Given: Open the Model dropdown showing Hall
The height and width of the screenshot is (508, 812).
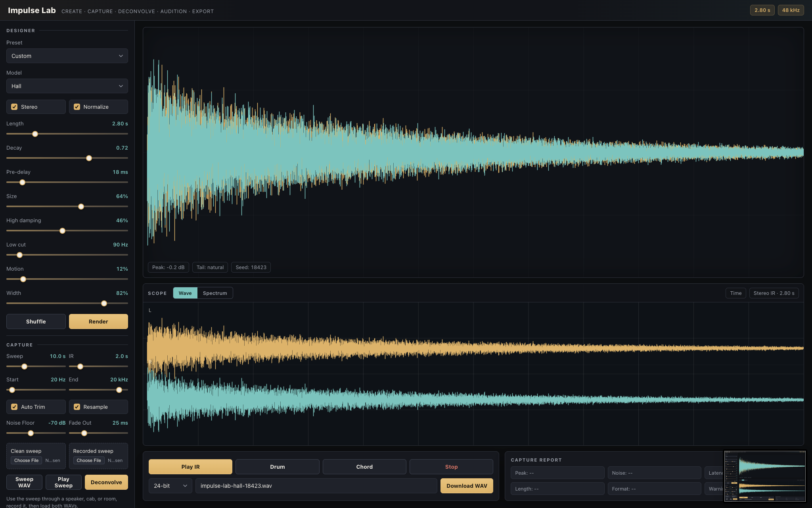Looking at the screenshot, I should (67, 86).
